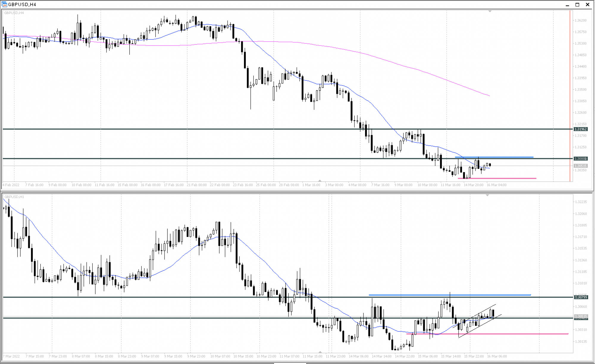Click the small triangle marker on H1 time axis
The width and height of the screenshot is (595, 364).
point(320,352)
